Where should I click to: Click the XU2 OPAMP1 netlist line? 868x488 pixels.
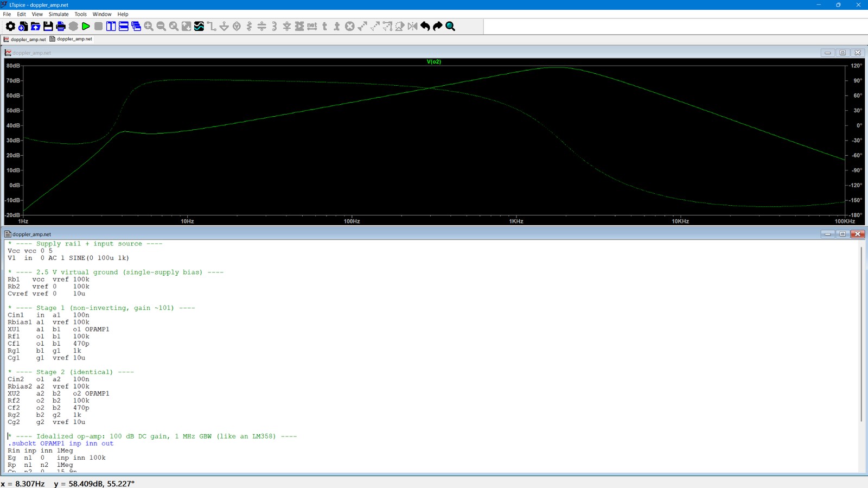pyautogui.click(x=58, y=394)
